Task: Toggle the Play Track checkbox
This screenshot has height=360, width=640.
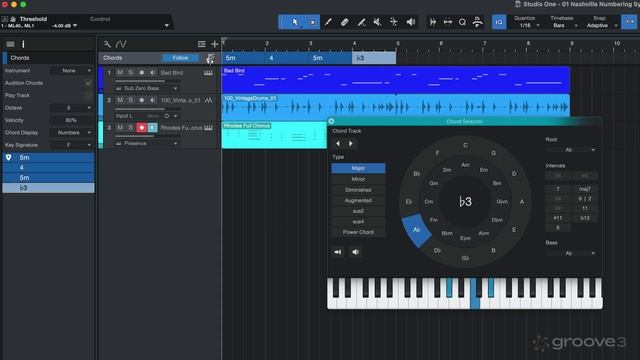Action: [88, 96]
